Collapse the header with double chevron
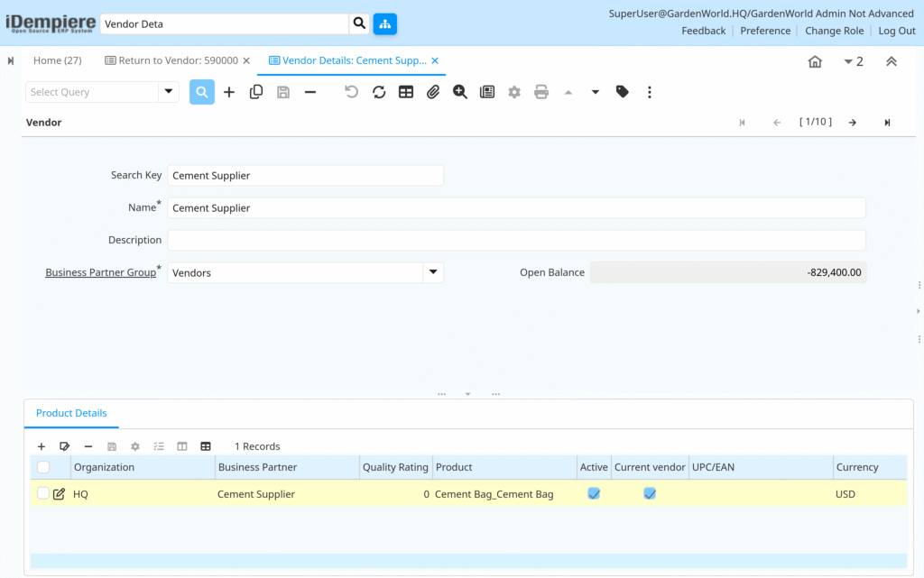 (x=891, y=61)
